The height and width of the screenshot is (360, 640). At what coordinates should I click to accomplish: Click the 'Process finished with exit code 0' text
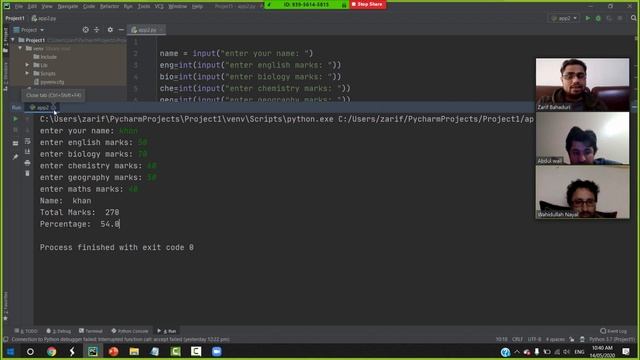117,247
